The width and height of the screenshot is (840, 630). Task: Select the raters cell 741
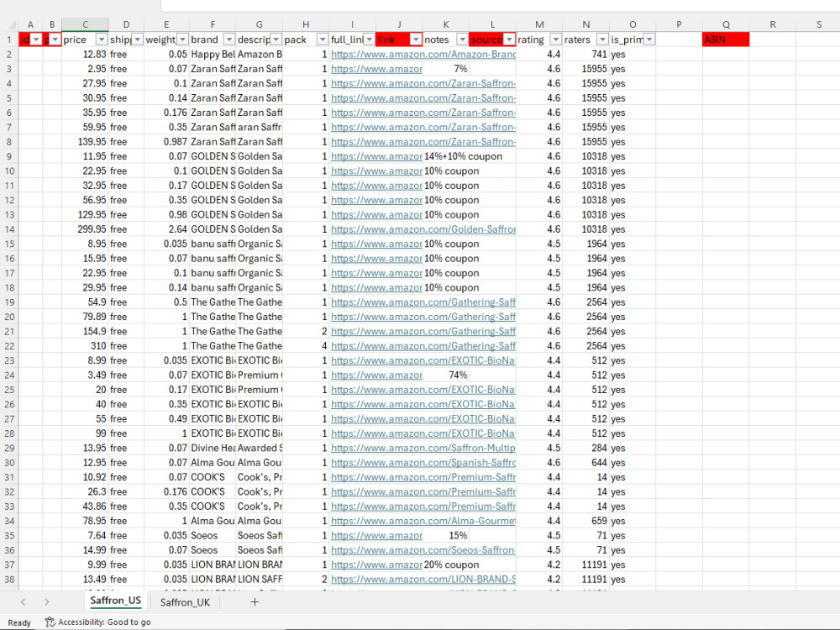[x=585, y=54]
